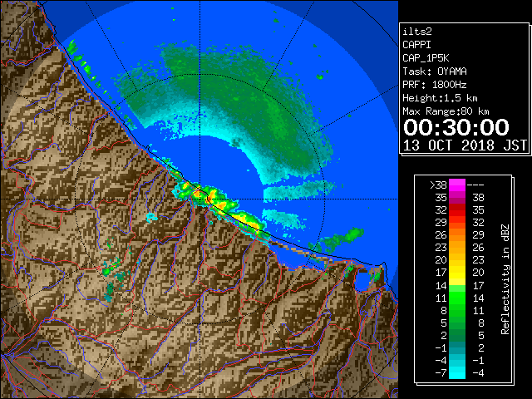
Task: Click the '-7' legend value
Action: coord(441,373)
